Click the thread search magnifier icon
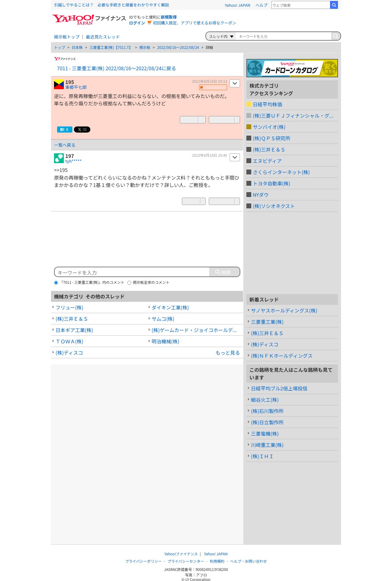This screenshot has height=581, width=392. tap(336, 36)
